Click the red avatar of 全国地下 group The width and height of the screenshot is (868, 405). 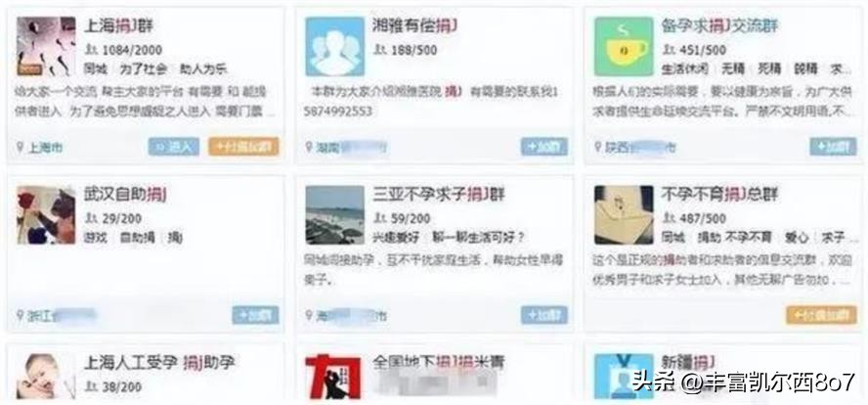point(335,377)
